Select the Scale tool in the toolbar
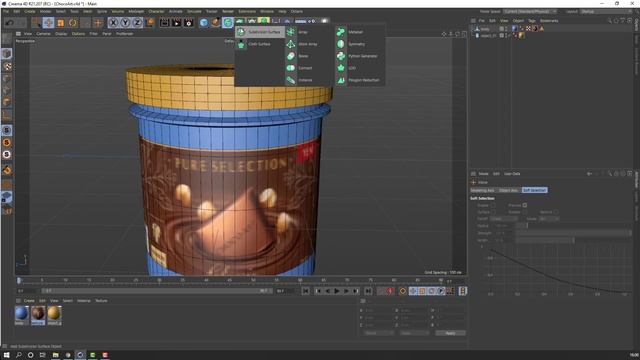640x360 pixels. tap(60, 23)
